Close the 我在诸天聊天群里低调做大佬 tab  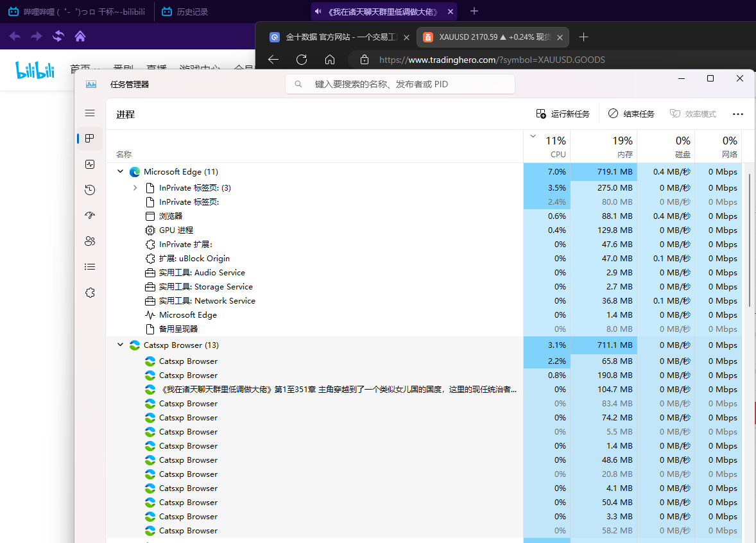451,12
